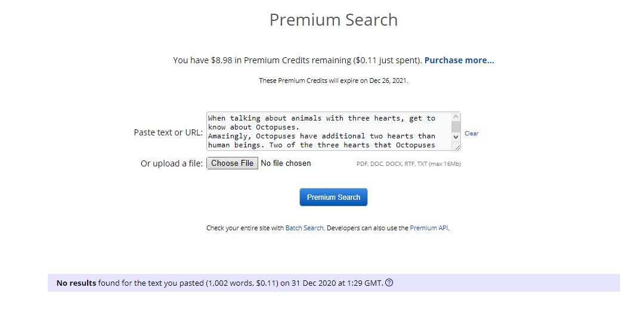
Task: Click the supported file formats hint
Action: (x=408, y=164)
